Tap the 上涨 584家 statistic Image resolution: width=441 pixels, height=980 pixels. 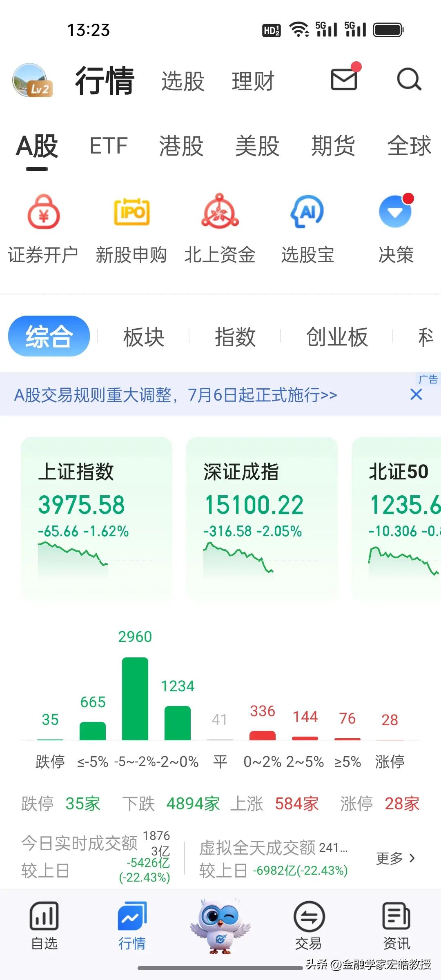(x=275, y=804)
